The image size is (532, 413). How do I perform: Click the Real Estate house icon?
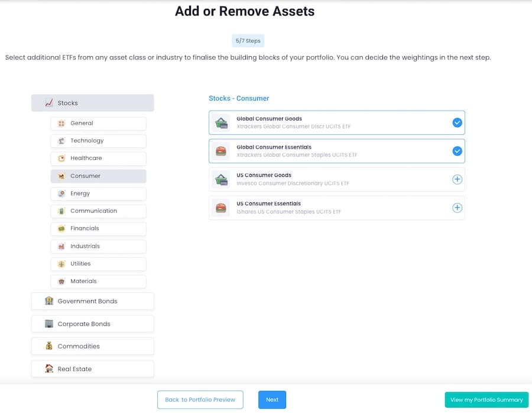(49, 369)
